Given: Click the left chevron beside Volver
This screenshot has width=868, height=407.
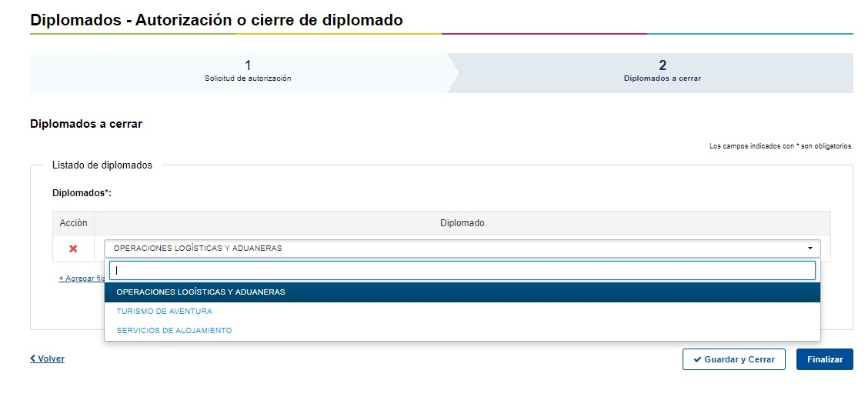Looking at the screenshot, I should (x=33, y=359).
